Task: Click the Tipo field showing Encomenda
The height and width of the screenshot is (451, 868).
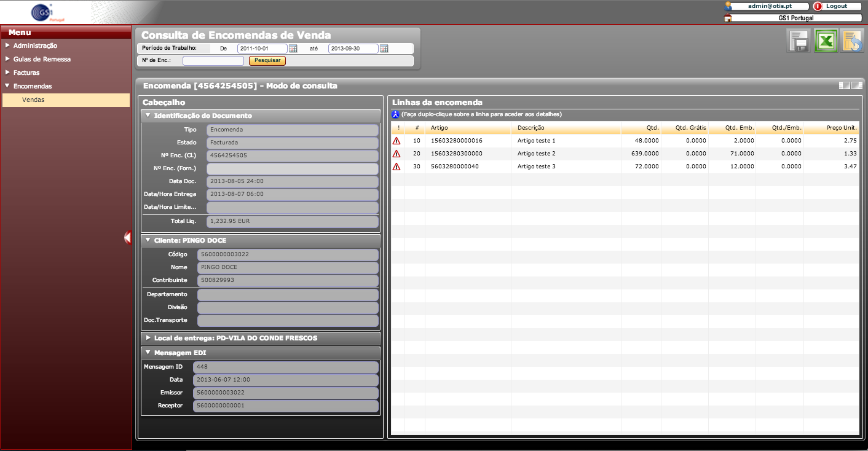Action: (x=293, y=130)
